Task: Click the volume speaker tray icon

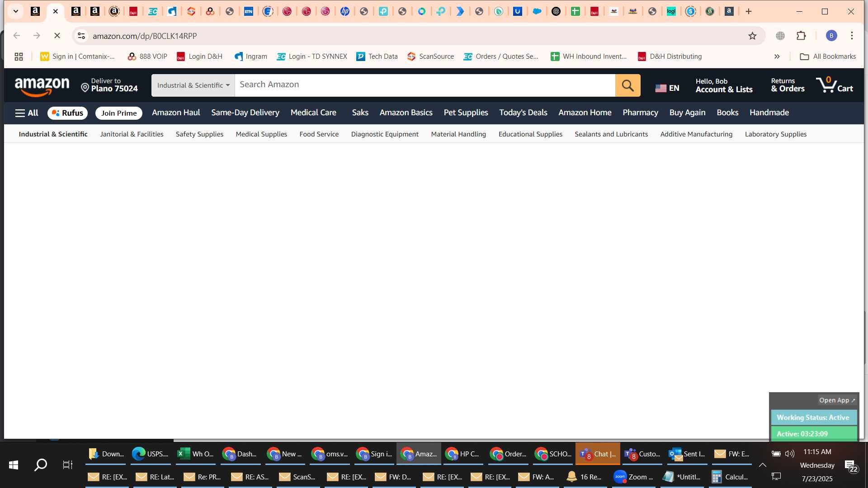Action: click(790, 454)
